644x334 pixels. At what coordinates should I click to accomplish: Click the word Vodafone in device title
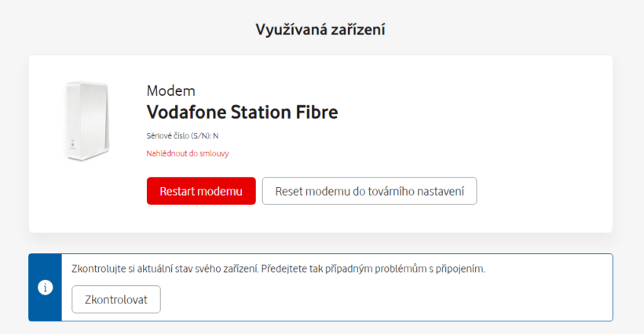click(x=188, y=112)
